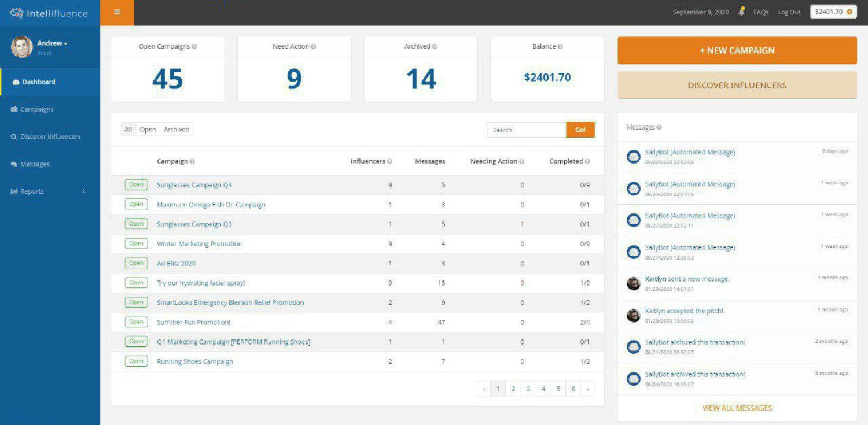Screen dimensions: 868x425
Task: Click VIEW ALL MESSAGES link
Action: (737, 408)
